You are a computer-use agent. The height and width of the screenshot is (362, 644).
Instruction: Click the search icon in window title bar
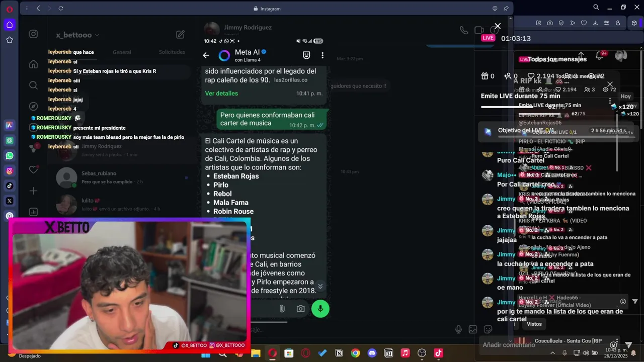(596, 7)
